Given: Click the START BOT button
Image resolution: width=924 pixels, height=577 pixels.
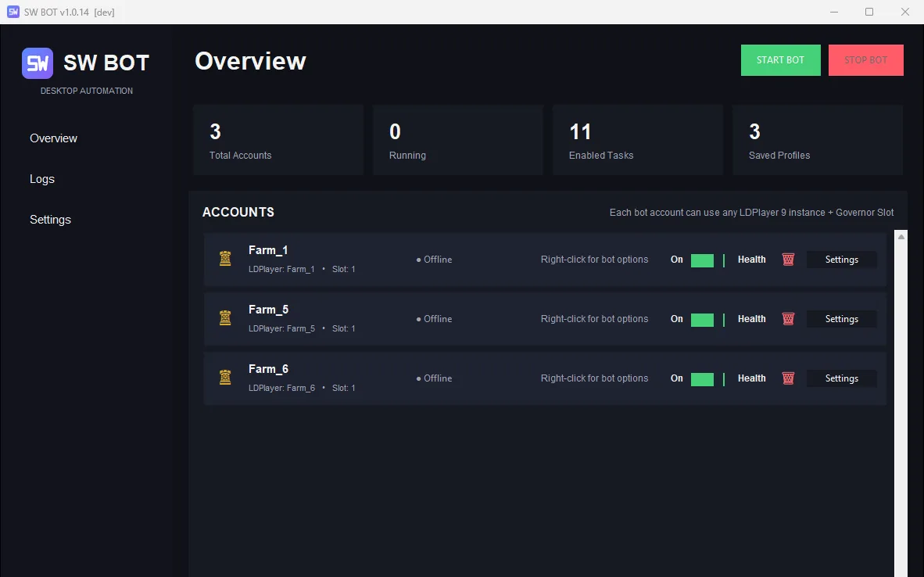Looking at the screenshot, I should point(780,60).
